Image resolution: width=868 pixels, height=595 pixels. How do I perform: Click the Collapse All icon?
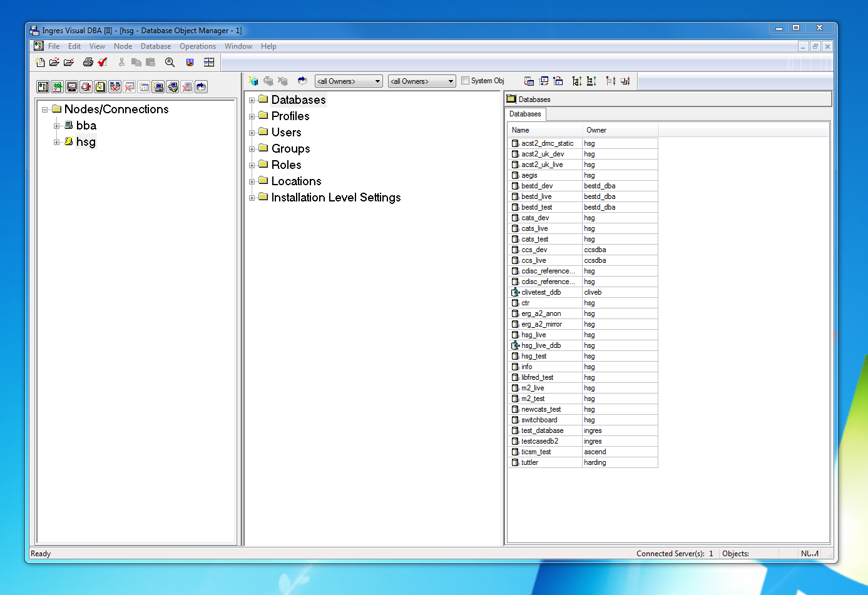625,81
